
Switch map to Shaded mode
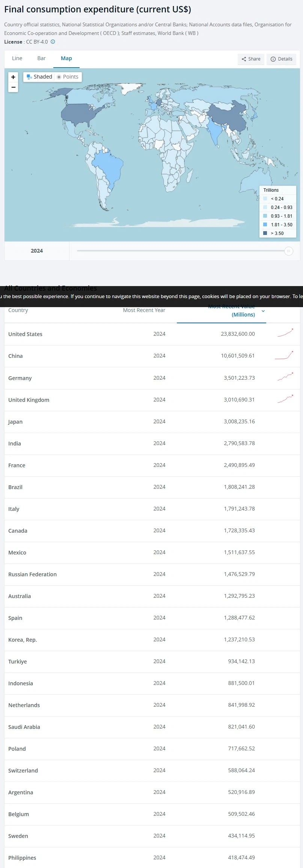(x=39, y=77)
